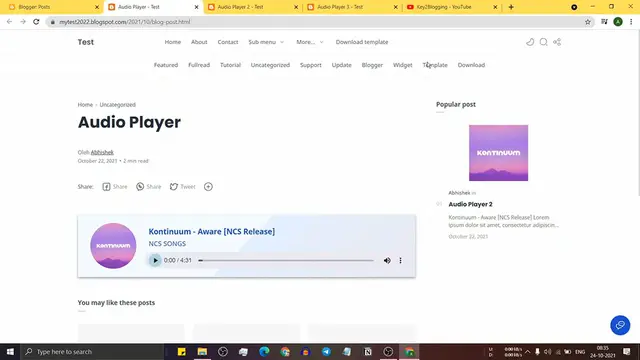Screen dimensions: 640x360
Task: Open Chrome media control icon
Action: point(604,22)
